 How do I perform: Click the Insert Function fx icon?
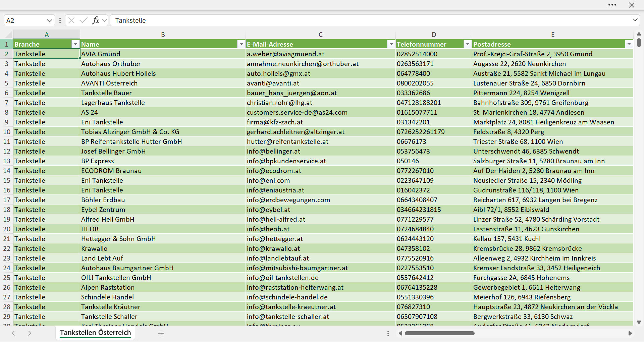pyautogui.click(x=96, y=20)
